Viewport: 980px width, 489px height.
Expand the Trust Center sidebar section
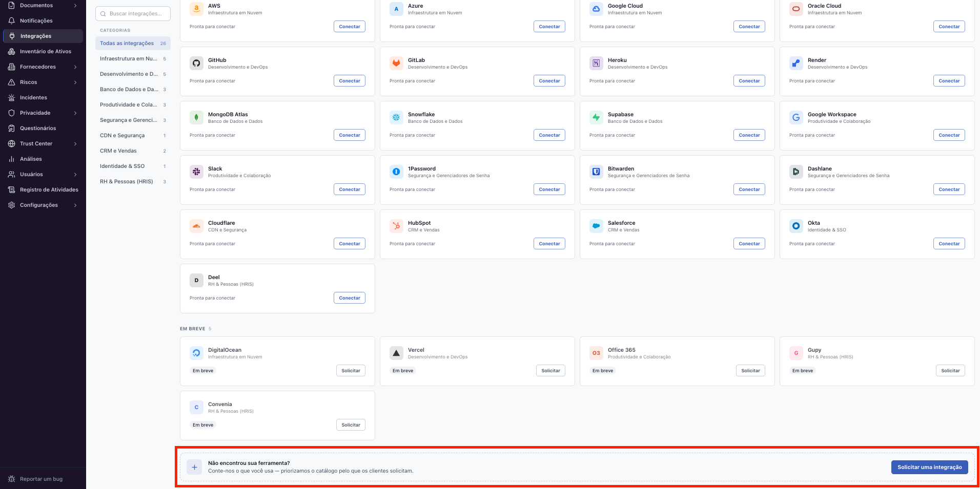tap(43, 144)
